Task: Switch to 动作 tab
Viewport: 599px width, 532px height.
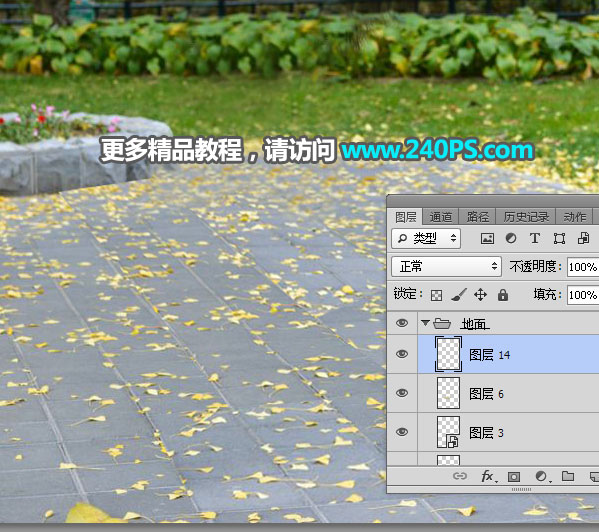Action: click(575, 217)
